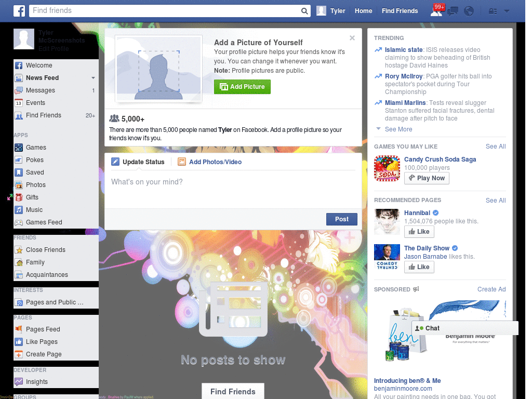Viewport: 532px width, 399px height.
Task: Click the blue Post button
Action: (342, 219)
